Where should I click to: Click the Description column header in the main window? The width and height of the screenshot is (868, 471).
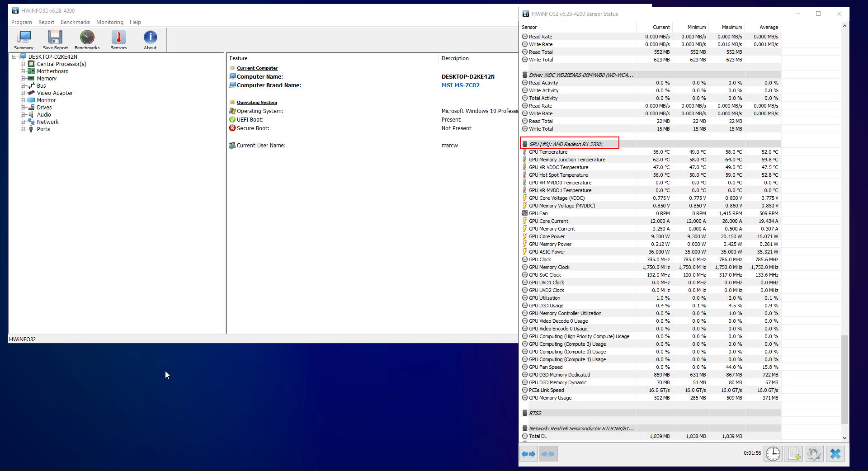(x=478, y=58)
